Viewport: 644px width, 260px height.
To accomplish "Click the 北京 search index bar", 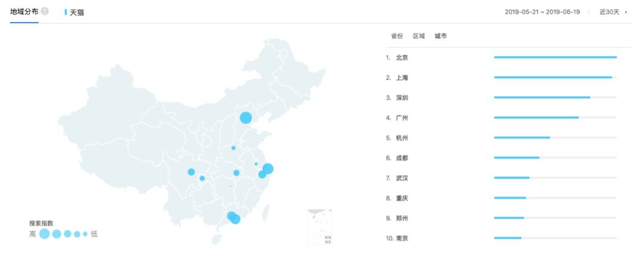I will pyautogui.click(x=555, y=57).
